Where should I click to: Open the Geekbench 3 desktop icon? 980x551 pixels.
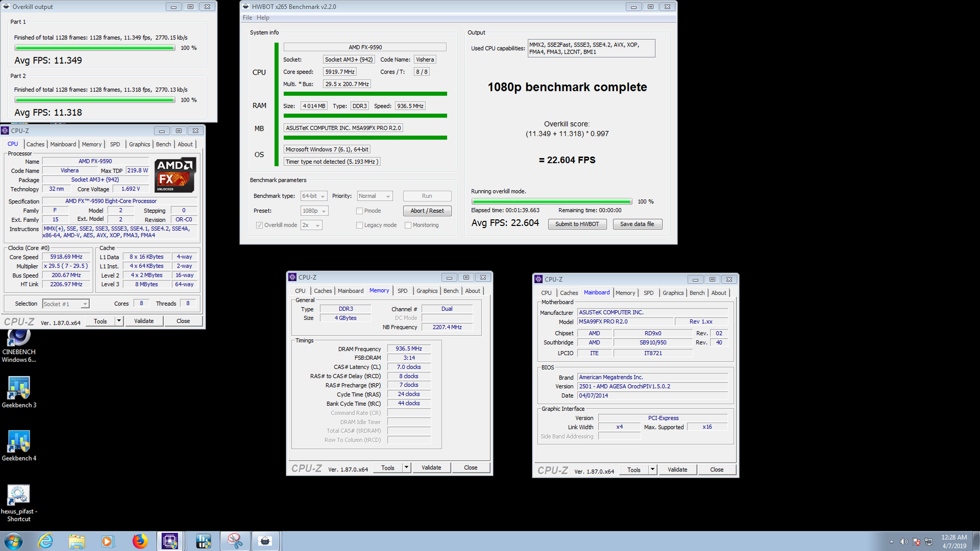pyautogui.click(x=19, y=392)
